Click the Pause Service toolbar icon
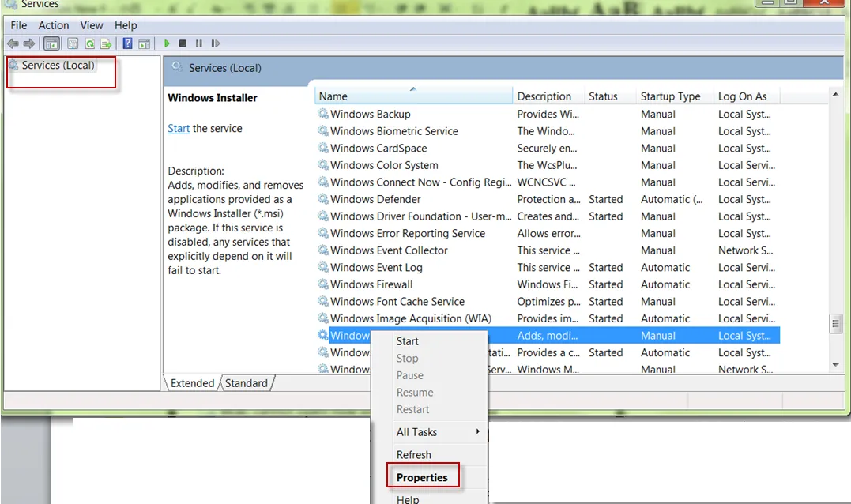Image resolution: width=851 pixels, height=504 pixels. [199, 43]
